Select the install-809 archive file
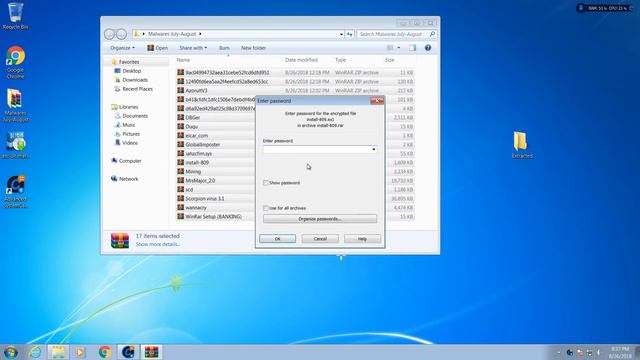The height and width of the screenshot is (360, 640). 197,162
